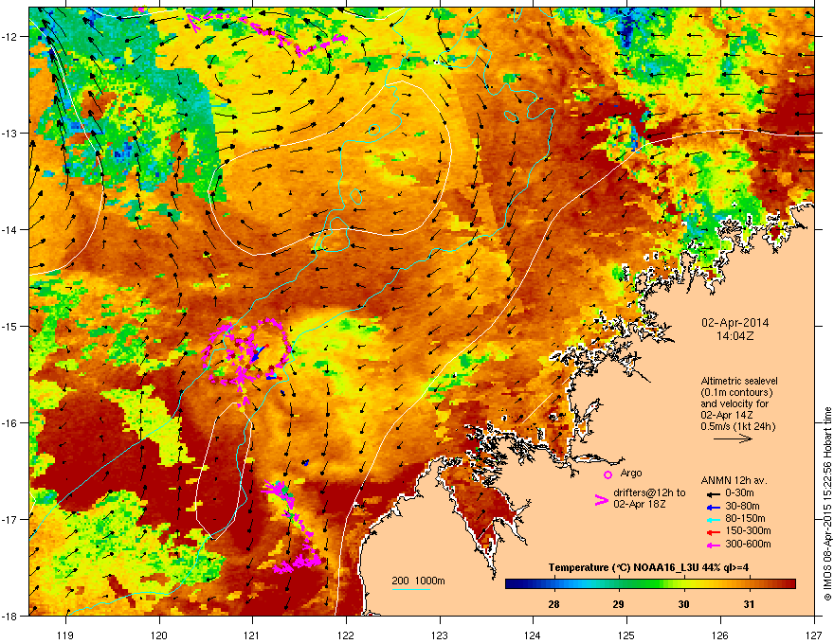
Task: Click the latitude axis label -18
Action: point(10,616)
